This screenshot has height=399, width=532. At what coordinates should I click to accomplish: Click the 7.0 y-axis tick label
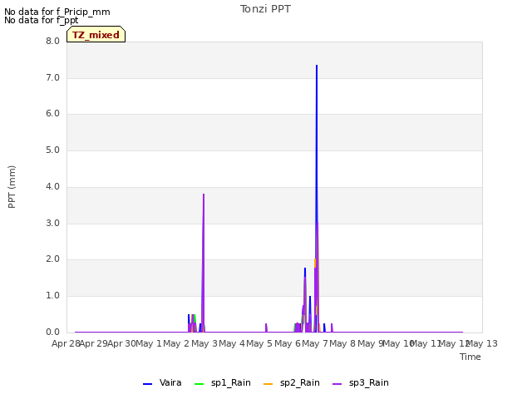coord(52,78)
